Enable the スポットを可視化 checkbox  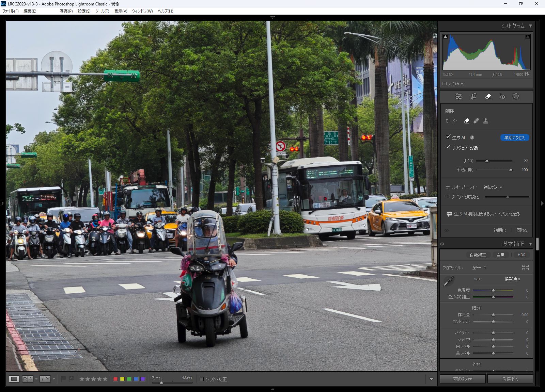pos(448,197)
